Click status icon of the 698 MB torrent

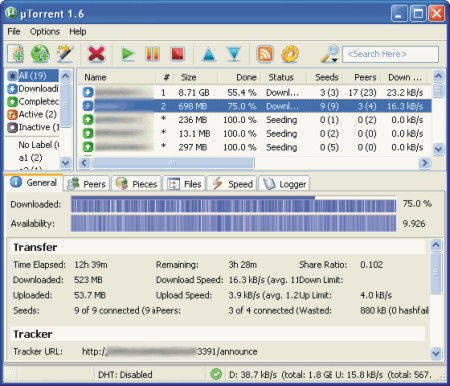point(88,106)
